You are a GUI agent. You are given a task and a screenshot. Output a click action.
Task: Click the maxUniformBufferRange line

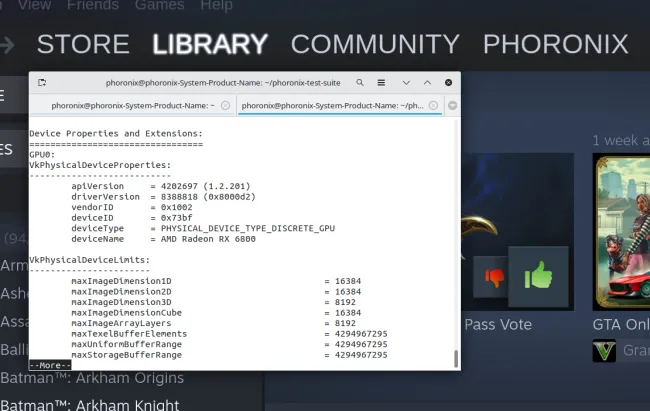click(x=229, y=344)
